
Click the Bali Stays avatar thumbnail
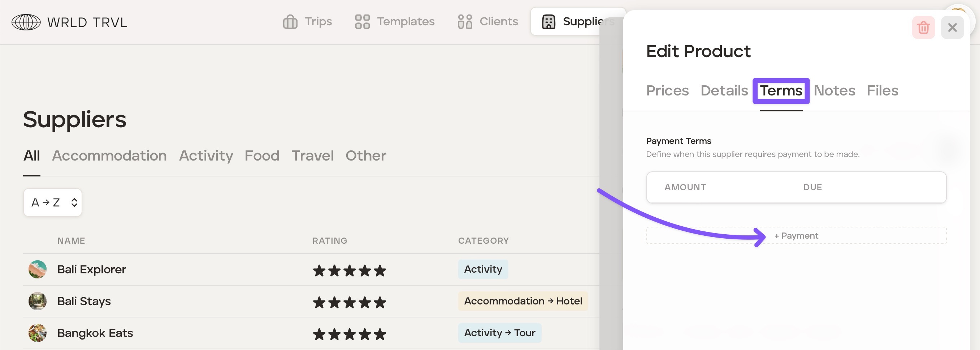tap(37, 301)
